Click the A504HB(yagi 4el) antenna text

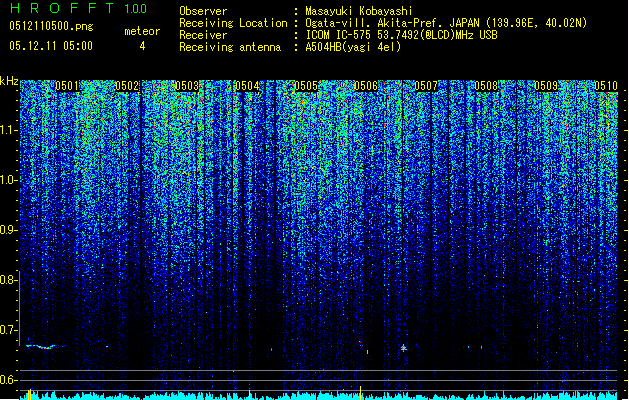[353, 47]
